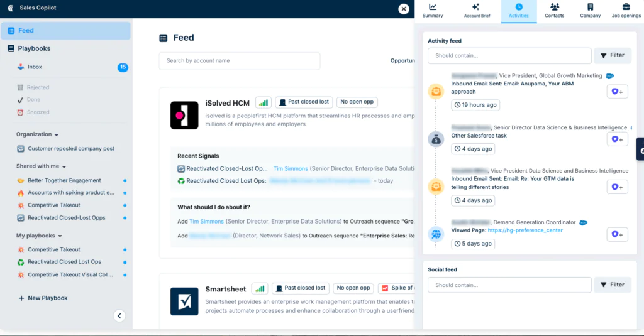
Task: Collapse the sidebar with chevron button
Action: (119, 316)
